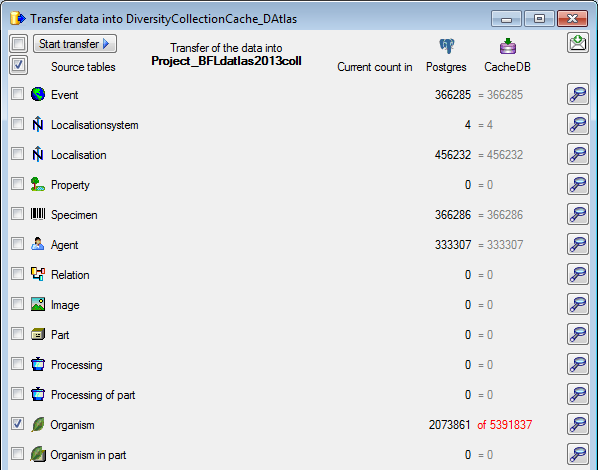
Task: Click the window title bar database icon
Action: (x=18, y=18)
